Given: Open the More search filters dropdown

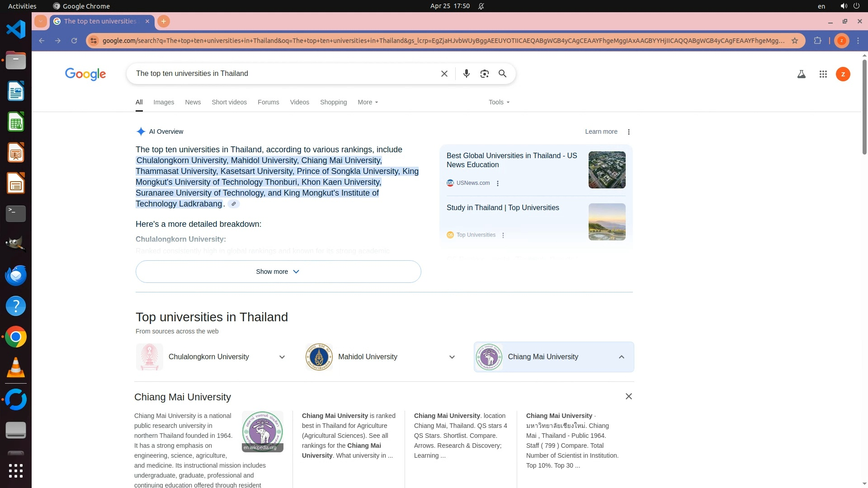Looking at the screenshot, I should tap(368, 102).
